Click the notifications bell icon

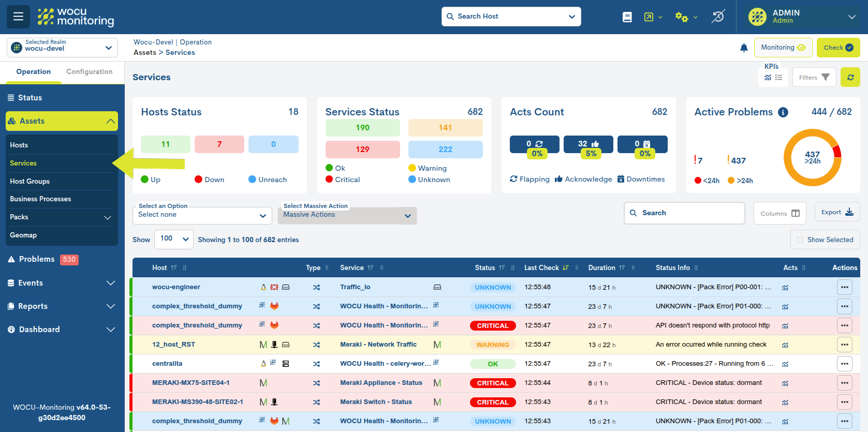click(x=744, y=48)
